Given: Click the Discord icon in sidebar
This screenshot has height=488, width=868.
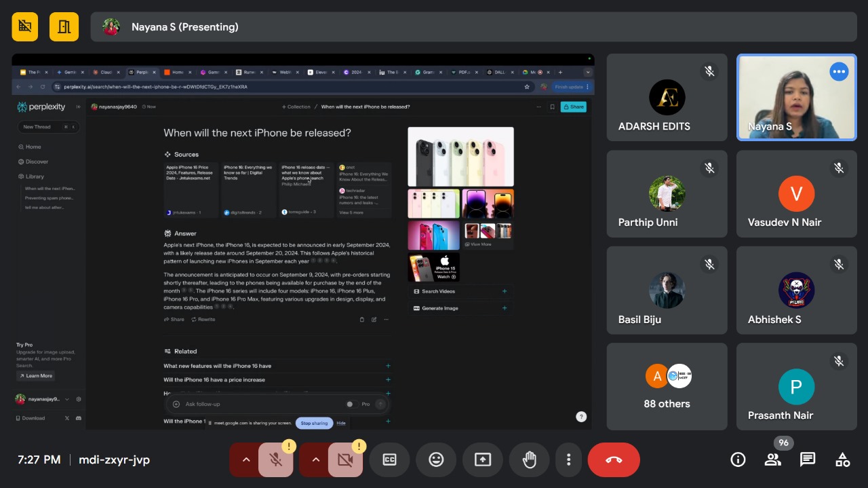Looking at the screenshot, I should click(x=79, y=418).
